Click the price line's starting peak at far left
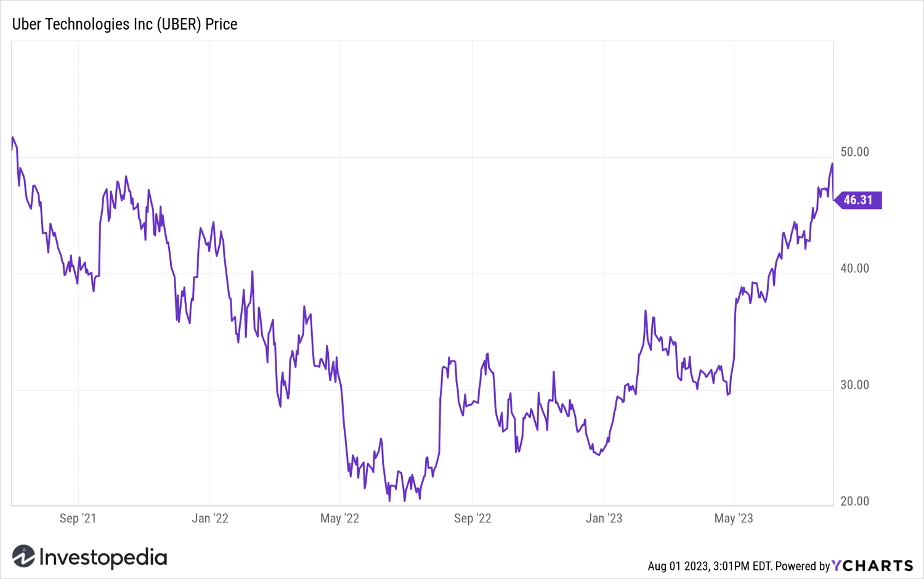Viewport: 924px width, 579px height. (13, 137)
